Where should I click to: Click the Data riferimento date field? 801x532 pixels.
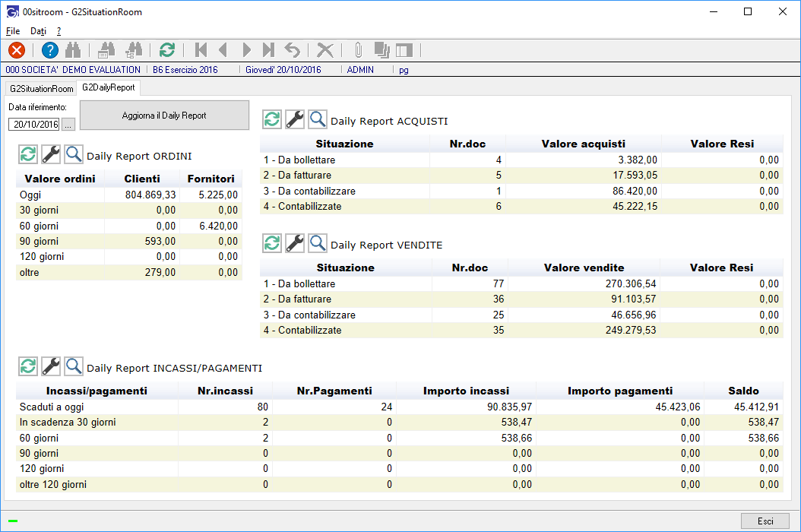34,124
